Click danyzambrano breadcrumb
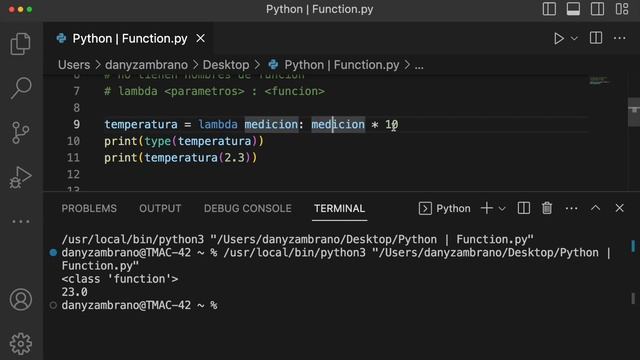The image size is (640, 360). pos(146,65)
